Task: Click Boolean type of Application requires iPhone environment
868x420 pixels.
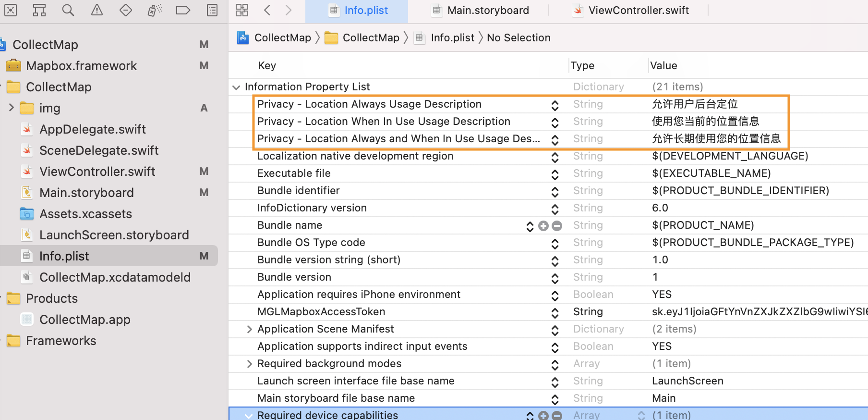Action: [593, 295]
